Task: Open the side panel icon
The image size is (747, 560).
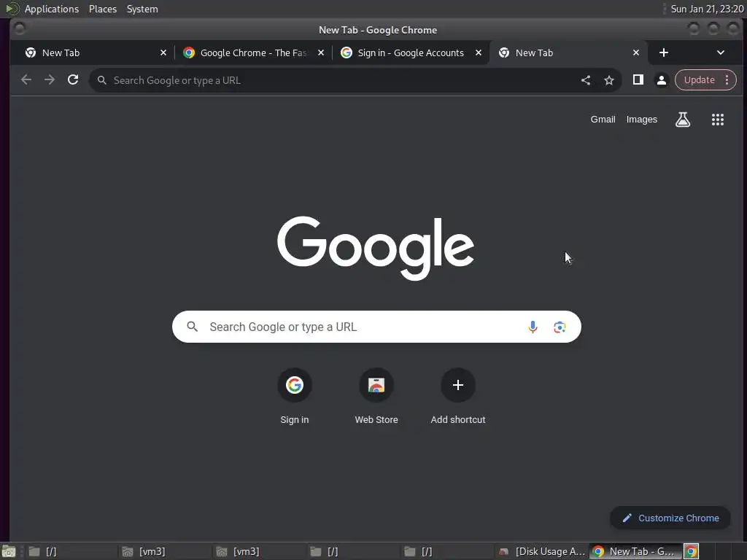Action: point(638,80)
